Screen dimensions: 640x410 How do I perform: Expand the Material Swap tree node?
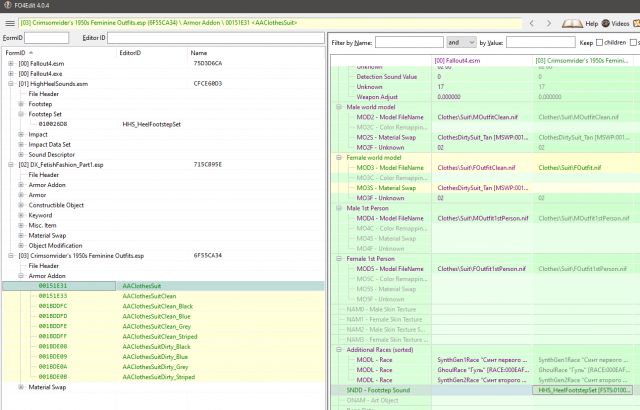pos(21,386)
